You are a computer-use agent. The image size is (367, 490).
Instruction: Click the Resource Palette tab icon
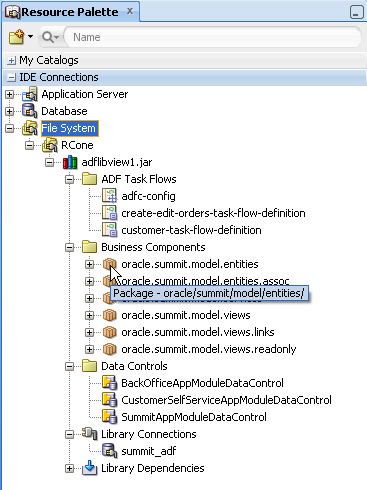coord(13,12)
